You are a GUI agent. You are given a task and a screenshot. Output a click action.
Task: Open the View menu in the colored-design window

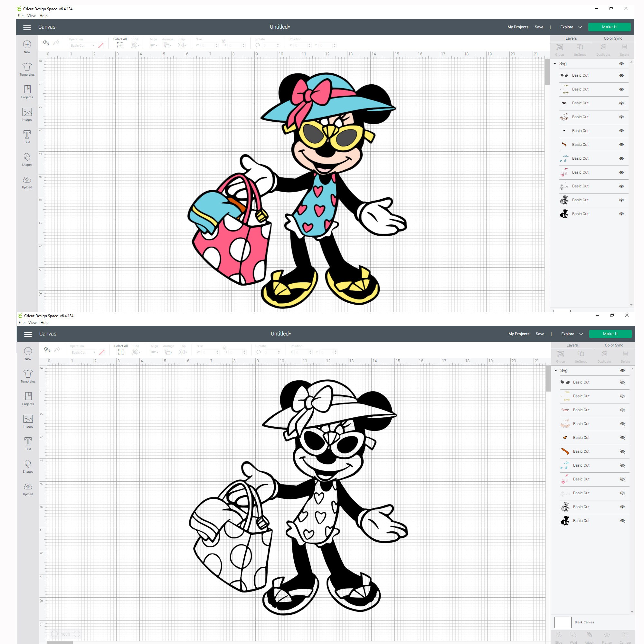click(31, 16)
